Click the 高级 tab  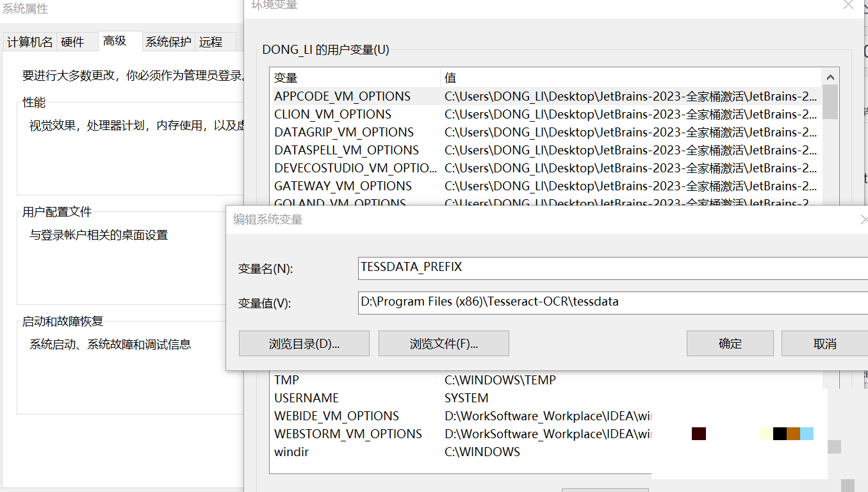click(115, 41)
